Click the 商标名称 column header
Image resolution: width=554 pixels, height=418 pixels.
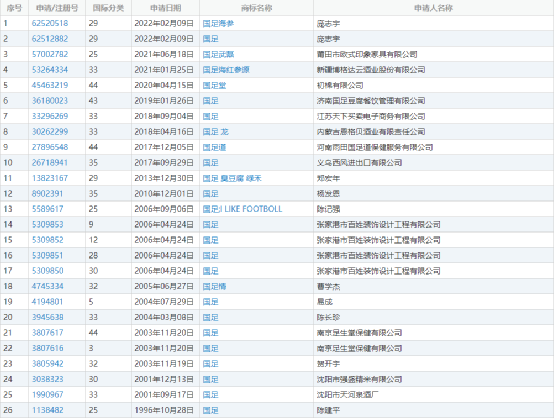coord(257,8)
